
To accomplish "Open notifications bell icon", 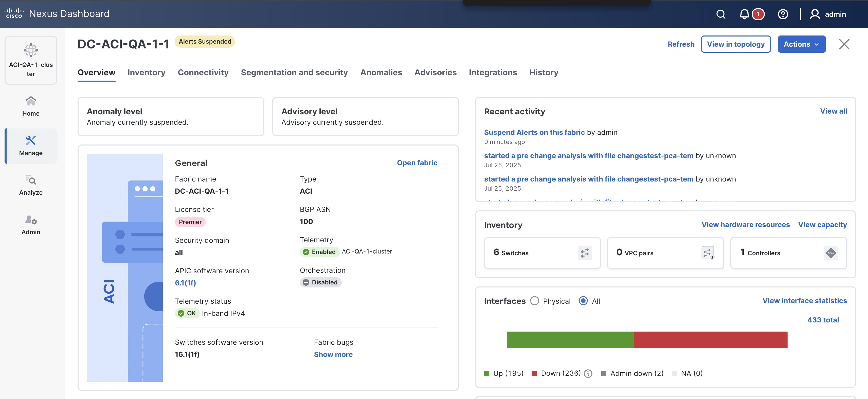I will 744,14.
